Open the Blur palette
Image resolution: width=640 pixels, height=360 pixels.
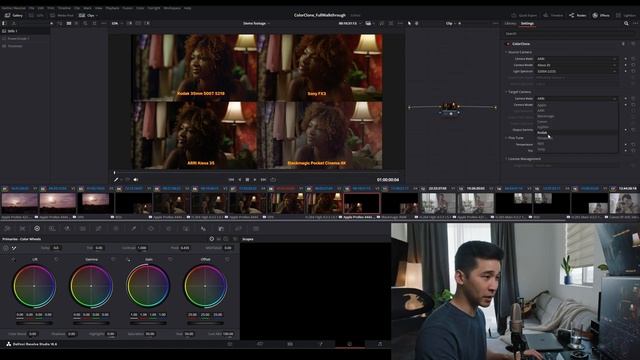203,229
